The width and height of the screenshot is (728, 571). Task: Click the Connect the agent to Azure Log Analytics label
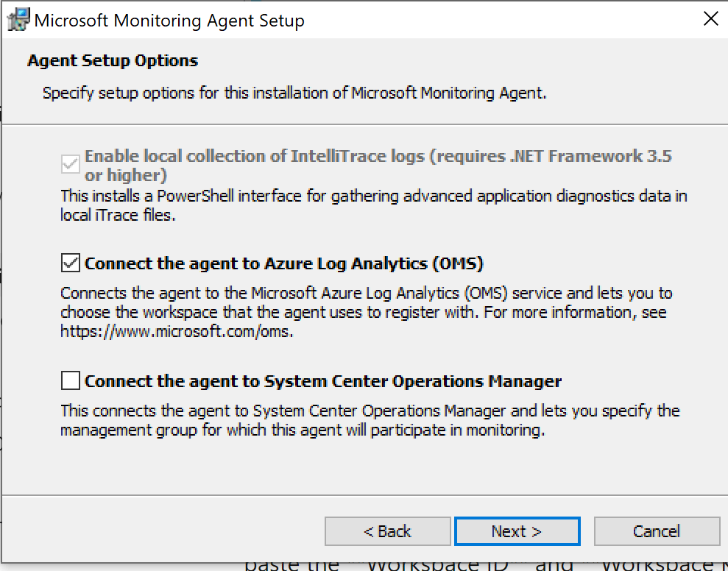(283, 263)
